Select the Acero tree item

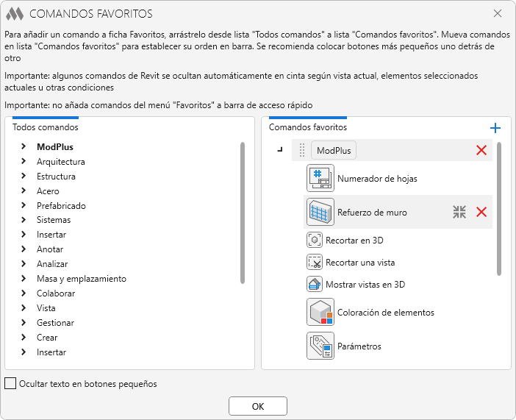coord(48,191)
